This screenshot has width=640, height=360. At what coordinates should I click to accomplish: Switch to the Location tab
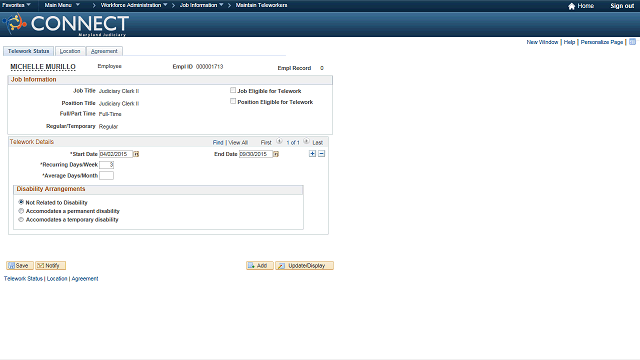point(70,51)
